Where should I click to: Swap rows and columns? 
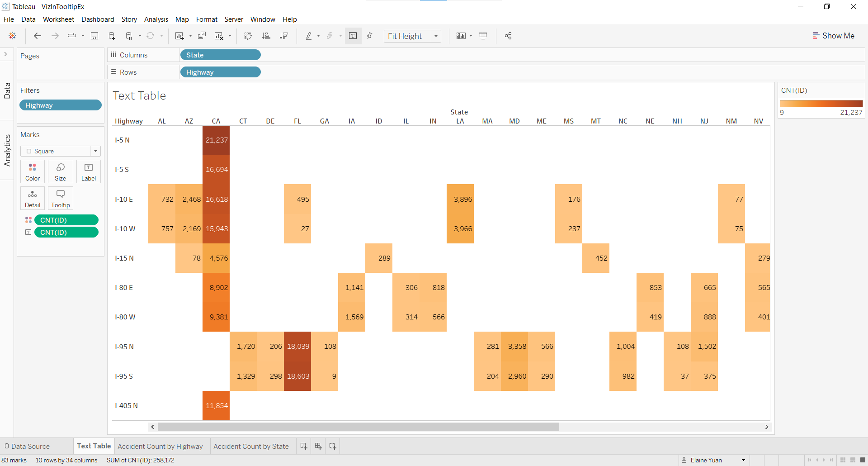point(248,36)
